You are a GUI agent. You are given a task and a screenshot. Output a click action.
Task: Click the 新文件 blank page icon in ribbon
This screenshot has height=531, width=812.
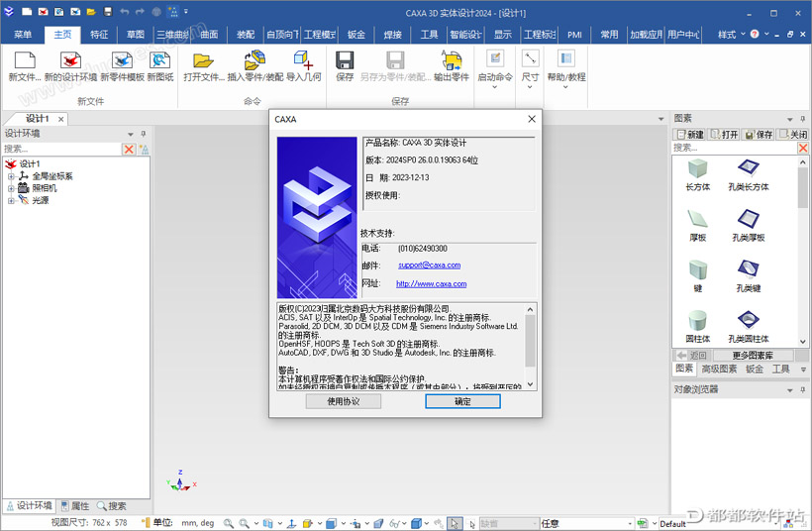click(25, 60)
